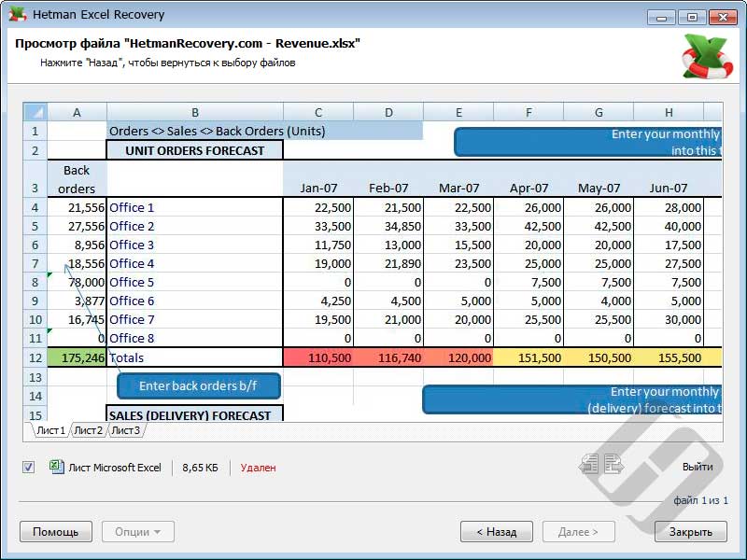Select column E header
Screen dimensions: 747x560
pyautogui.click(x=458, y=112)
